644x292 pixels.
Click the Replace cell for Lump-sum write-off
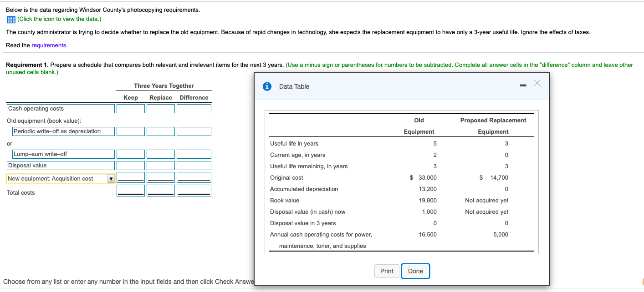coord(161,154)
